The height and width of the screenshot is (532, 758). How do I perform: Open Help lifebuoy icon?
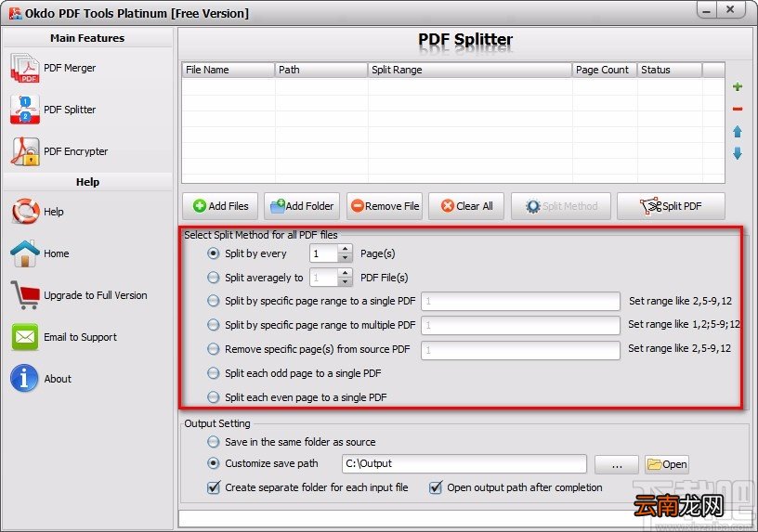[x=25, y=212]
